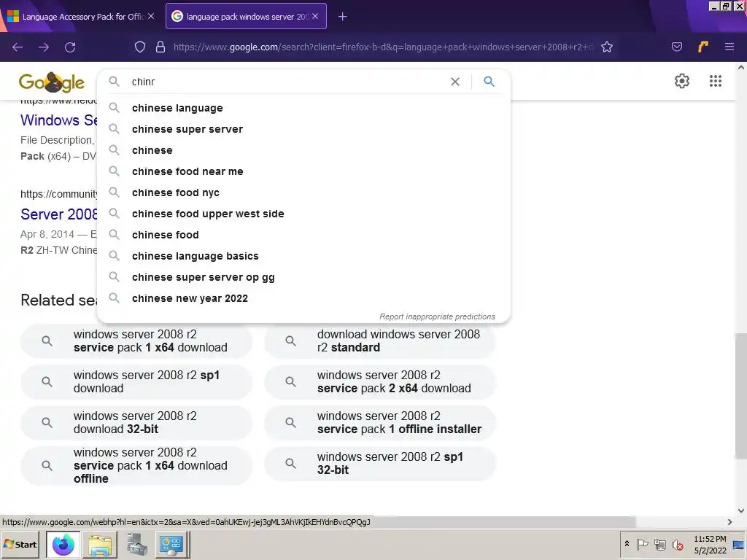This screenshot has height=560, width=747.
Task: Open the 'Server 2008' community result link
Action: click(59, 214)
